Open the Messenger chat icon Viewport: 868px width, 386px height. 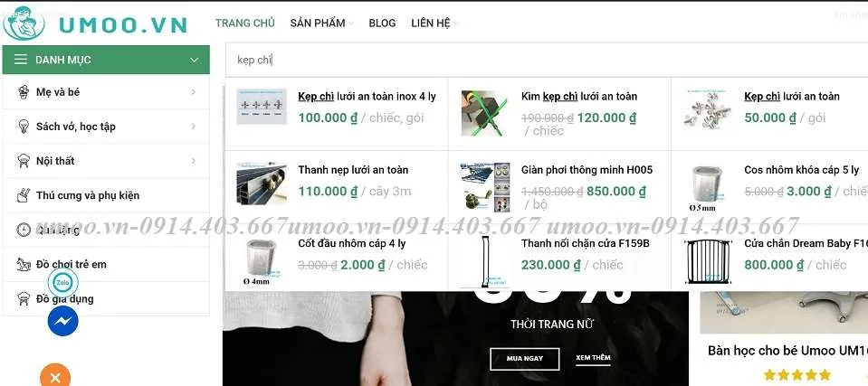[62, 321]
